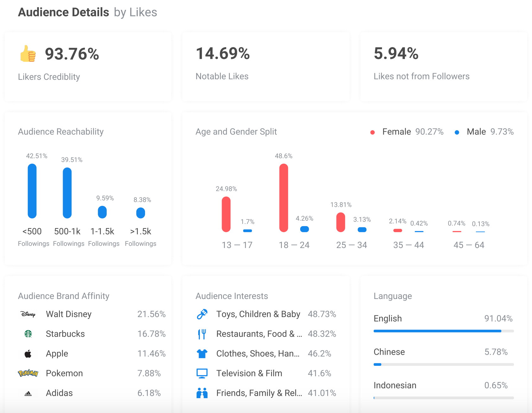The image size is (532, 413).
Task: Click the blue Male legend dot
Action: pos(457,132)
